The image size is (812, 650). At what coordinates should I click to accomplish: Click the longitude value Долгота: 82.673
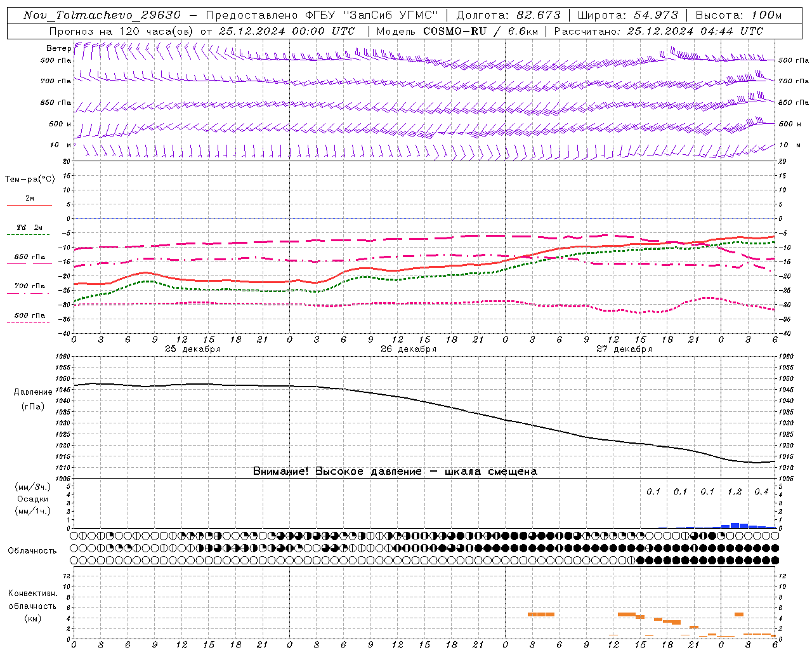tap(509, 15)
